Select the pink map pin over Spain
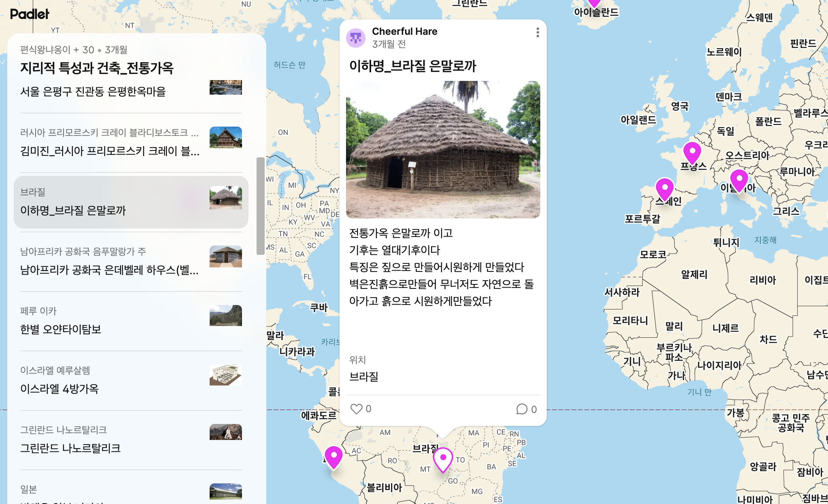The image size is (828, 504). pos(664,188)
